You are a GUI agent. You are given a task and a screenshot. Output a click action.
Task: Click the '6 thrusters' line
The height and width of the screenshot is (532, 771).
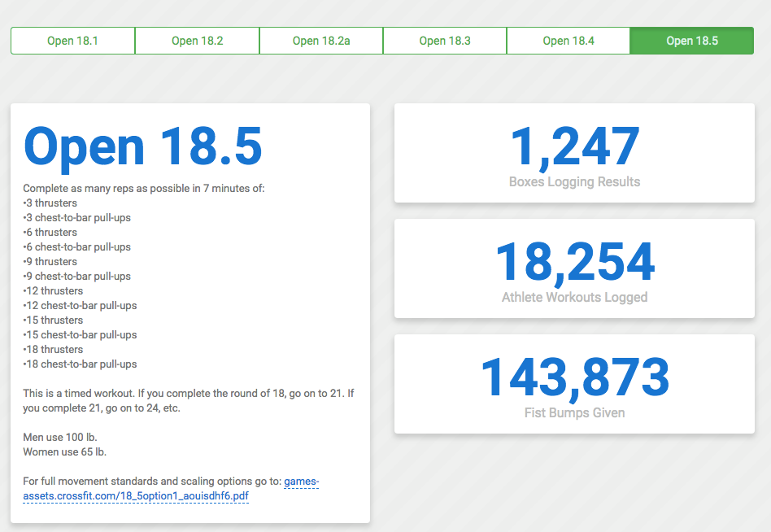50,232
